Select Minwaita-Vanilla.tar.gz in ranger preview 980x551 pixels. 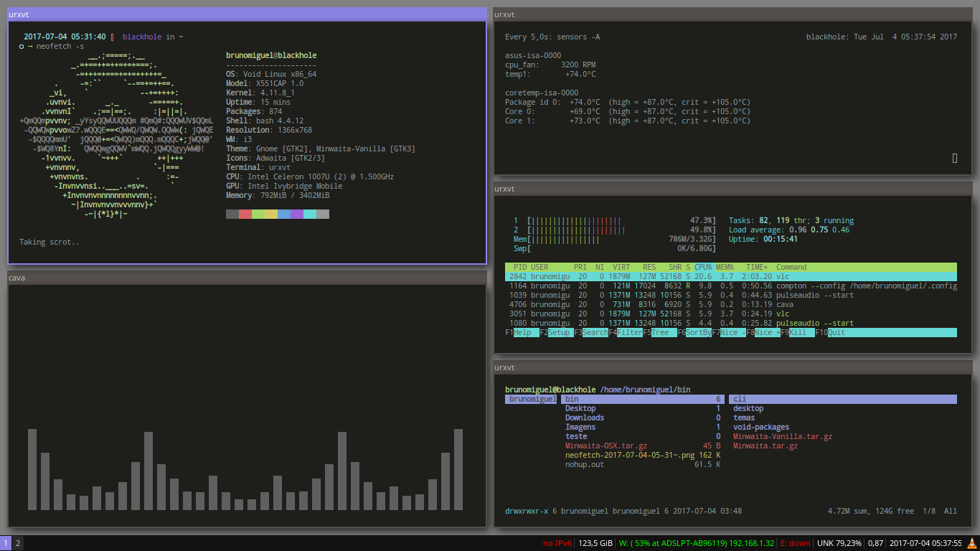(783, 436)
